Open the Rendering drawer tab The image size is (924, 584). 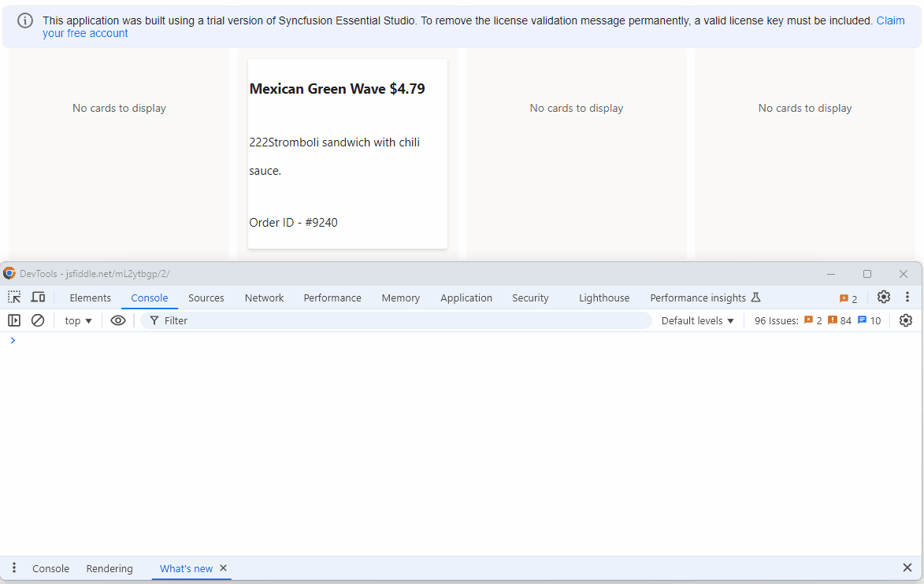pos(109,568)
